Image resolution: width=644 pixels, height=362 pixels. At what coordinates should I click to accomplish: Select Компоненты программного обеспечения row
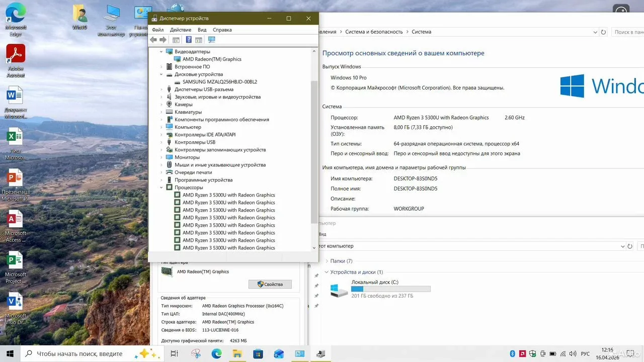[x=221, y=120]
